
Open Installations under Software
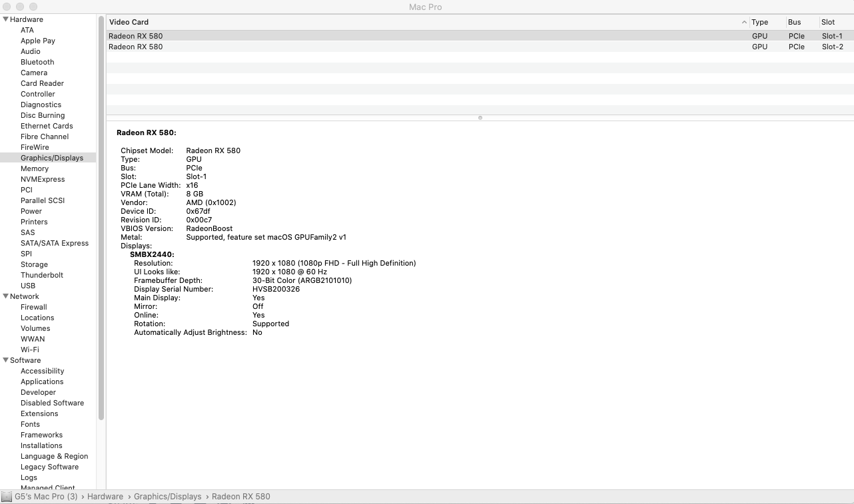41,445
